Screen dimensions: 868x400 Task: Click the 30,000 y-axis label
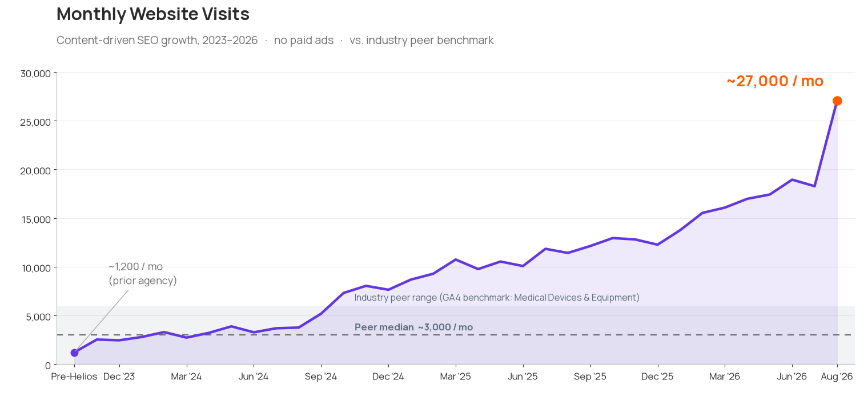[35, 73]
